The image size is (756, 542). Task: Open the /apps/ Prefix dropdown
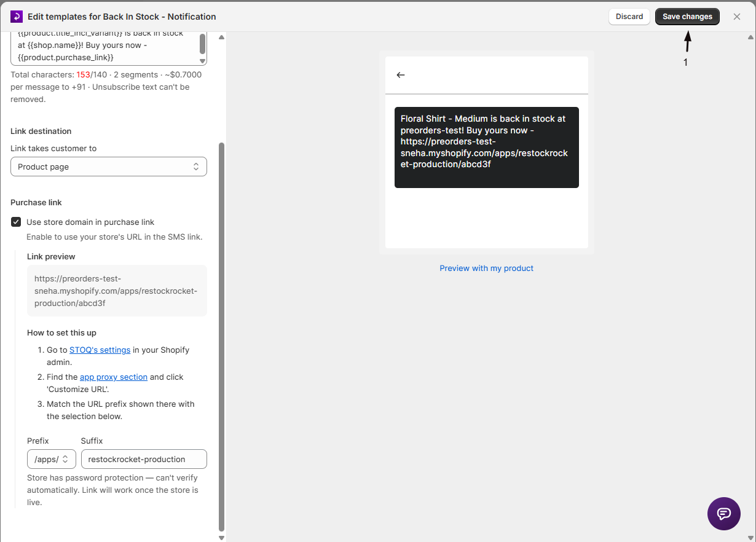[x=52, y=459]
